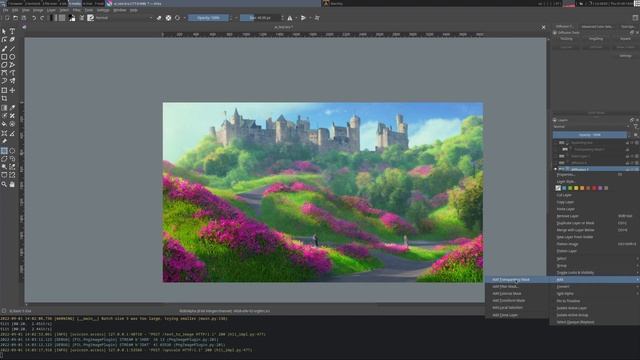
Task: Click Remove Layer in the context menu
Action: click(594, 216)
